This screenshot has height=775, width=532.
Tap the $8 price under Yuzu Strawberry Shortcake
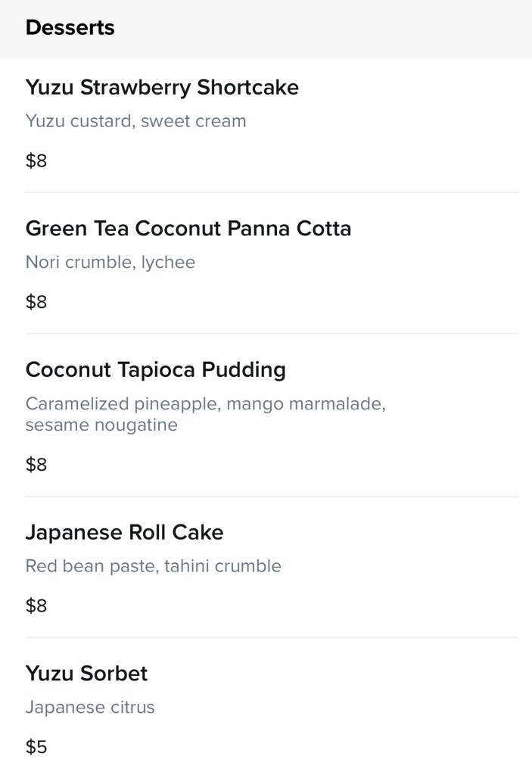(x=36, y=161)
